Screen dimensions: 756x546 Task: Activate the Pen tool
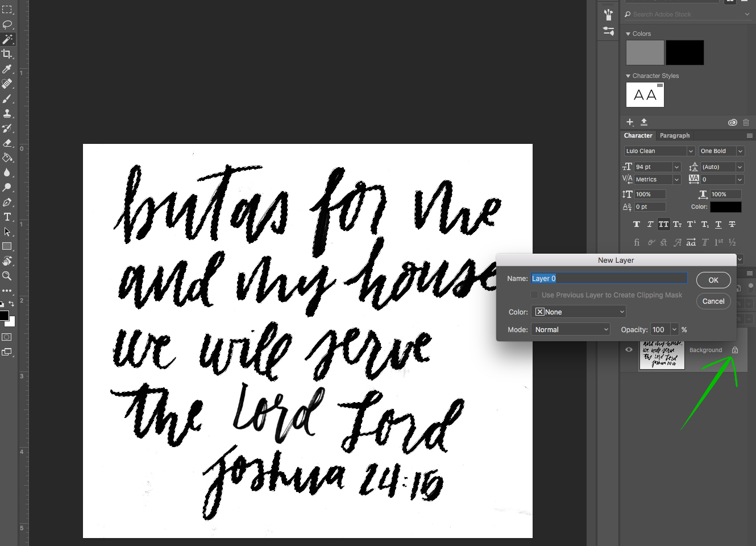(x=7, y=202)
